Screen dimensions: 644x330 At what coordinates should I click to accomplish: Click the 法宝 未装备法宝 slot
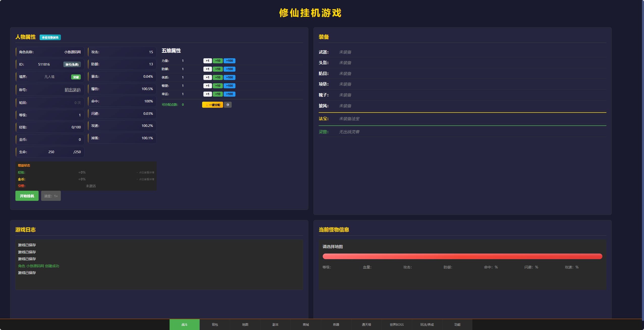[x=462, y=119]
